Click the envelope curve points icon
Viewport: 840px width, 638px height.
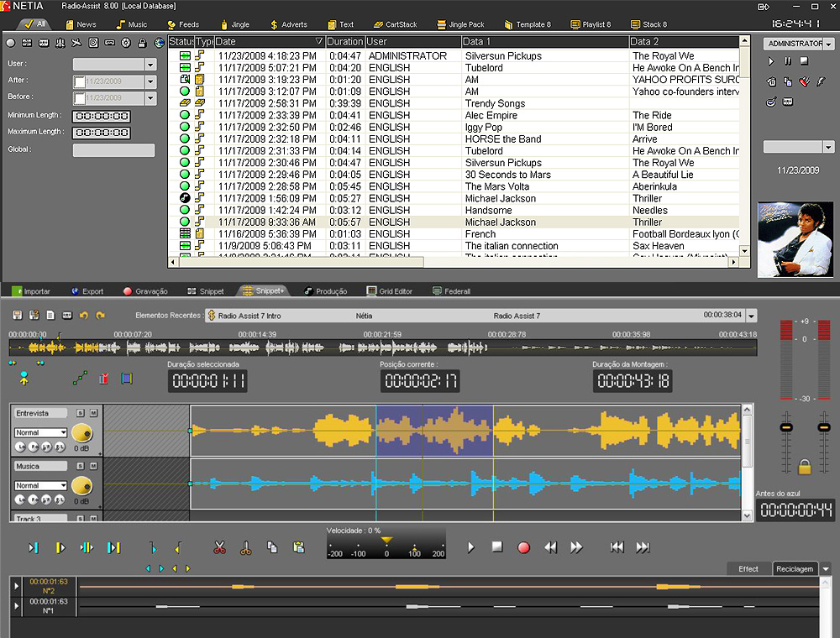point(80,379)
